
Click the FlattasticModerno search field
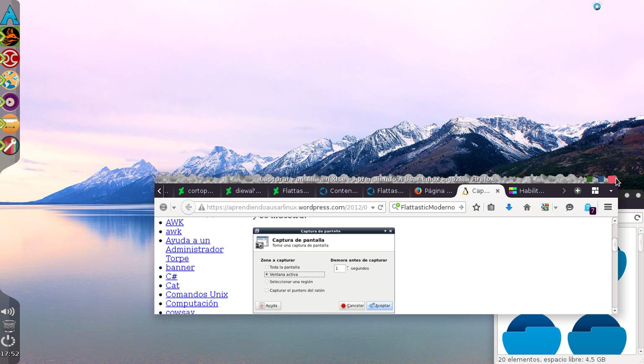[x=428, y=207]
